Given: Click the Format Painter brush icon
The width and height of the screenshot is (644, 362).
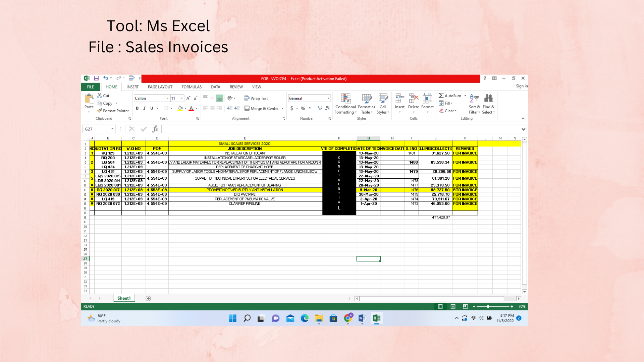Looking at the screenshot, I should coord(100,111).
